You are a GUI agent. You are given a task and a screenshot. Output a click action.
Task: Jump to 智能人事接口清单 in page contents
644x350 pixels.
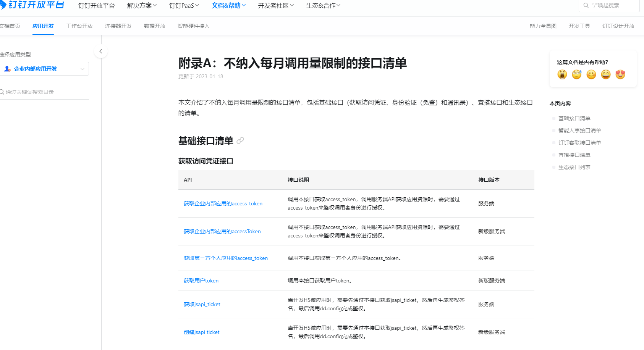(580, 131)
